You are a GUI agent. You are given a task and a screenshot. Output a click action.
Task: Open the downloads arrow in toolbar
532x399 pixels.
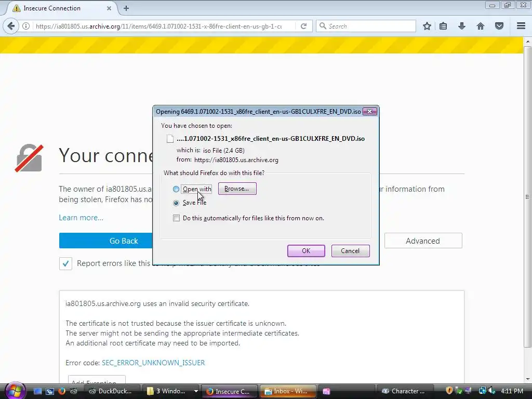tap(462, 26)
